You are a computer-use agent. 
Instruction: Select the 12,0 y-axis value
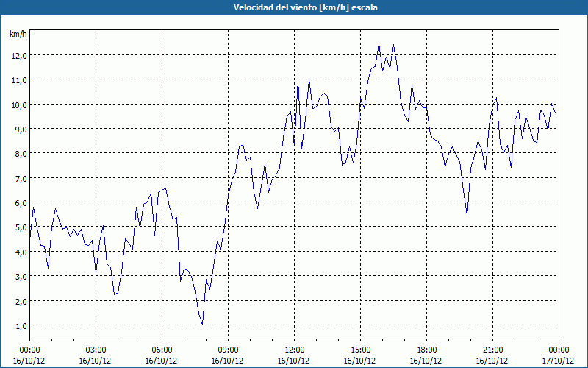[20, 56]
